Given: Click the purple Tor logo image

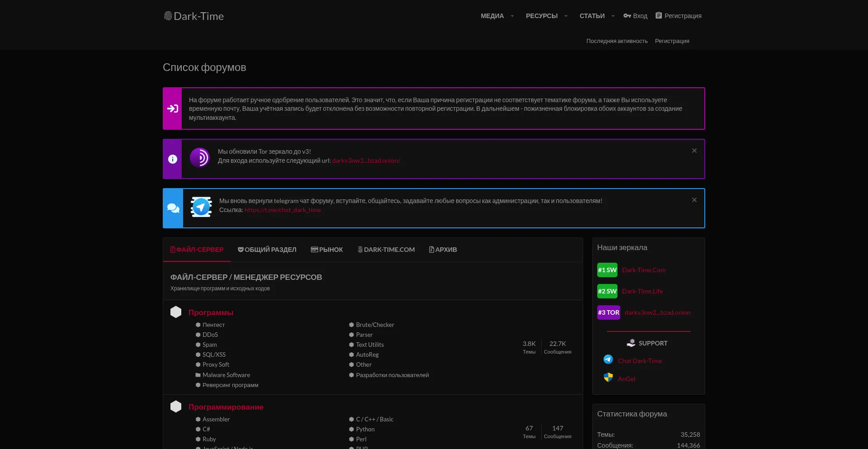Looking at the screenshot, I should (200, 158).
